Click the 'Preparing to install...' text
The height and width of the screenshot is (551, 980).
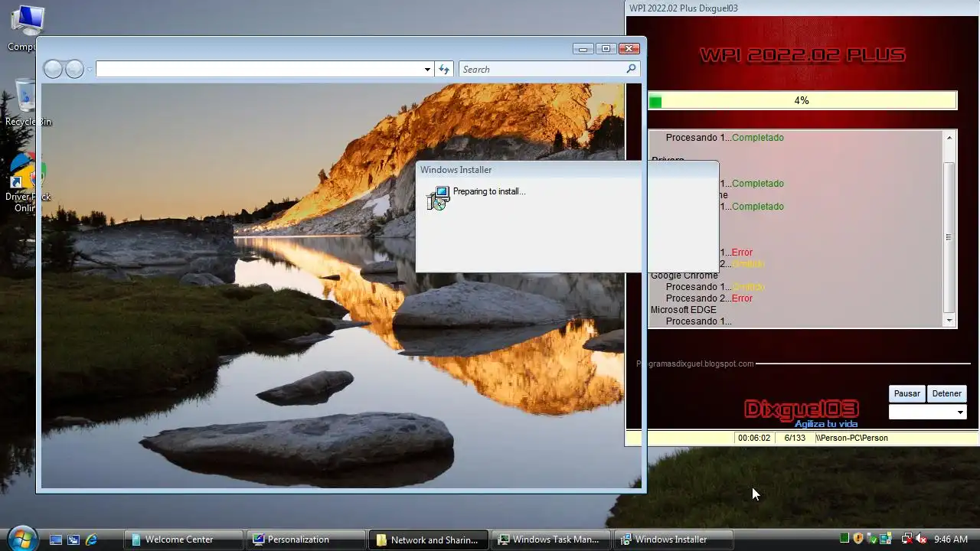pyautogui.click(x=489, y=191)
